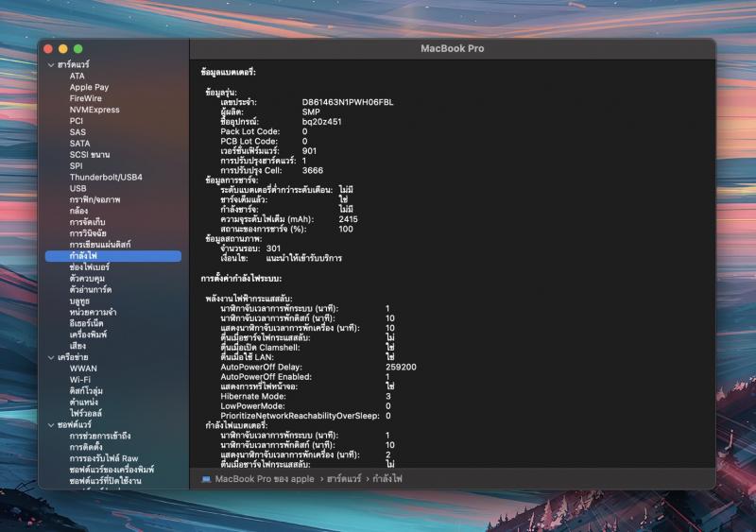Click the Hibernate Mode label
This screenshot has width=756, height=532.
pos(253,397)
